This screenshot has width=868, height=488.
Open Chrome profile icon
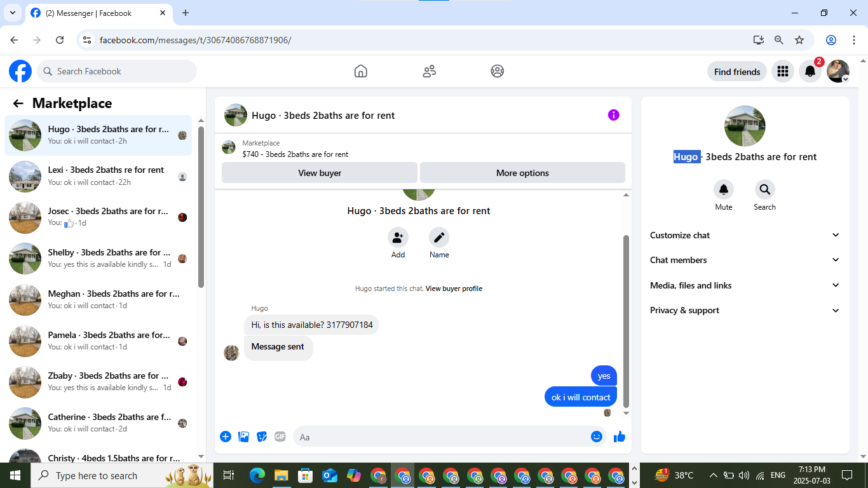click(831, 40)
